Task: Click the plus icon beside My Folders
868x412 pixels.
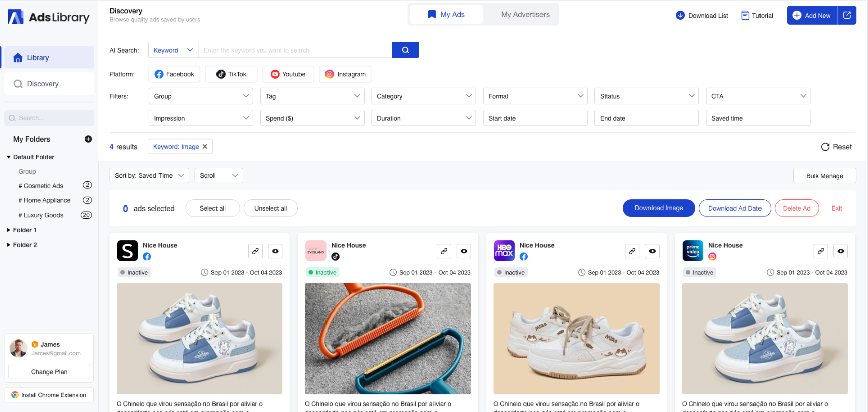Action: [x=88, y=139]
